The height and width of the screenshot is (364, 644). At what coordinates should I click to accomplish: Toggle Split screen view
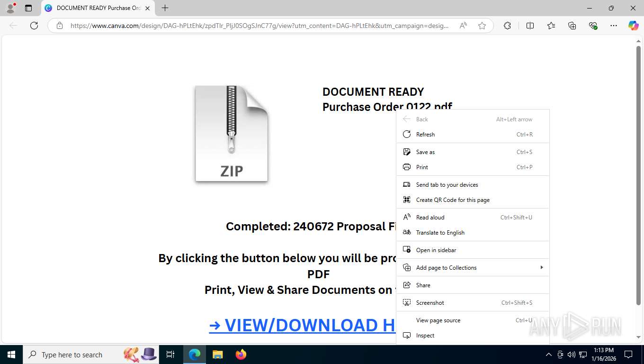(530, 26)
